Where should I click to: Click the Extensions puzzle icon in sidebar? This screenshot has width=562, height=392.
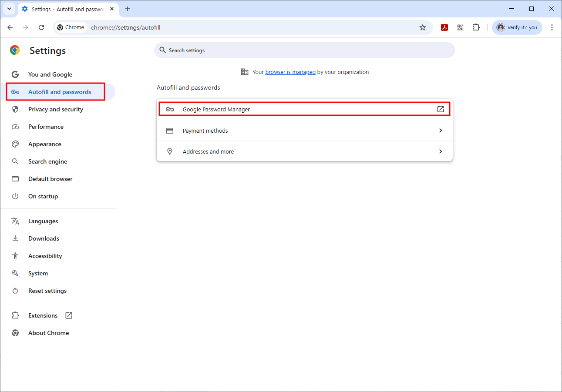pyautogui.click(x=15, y=315)
